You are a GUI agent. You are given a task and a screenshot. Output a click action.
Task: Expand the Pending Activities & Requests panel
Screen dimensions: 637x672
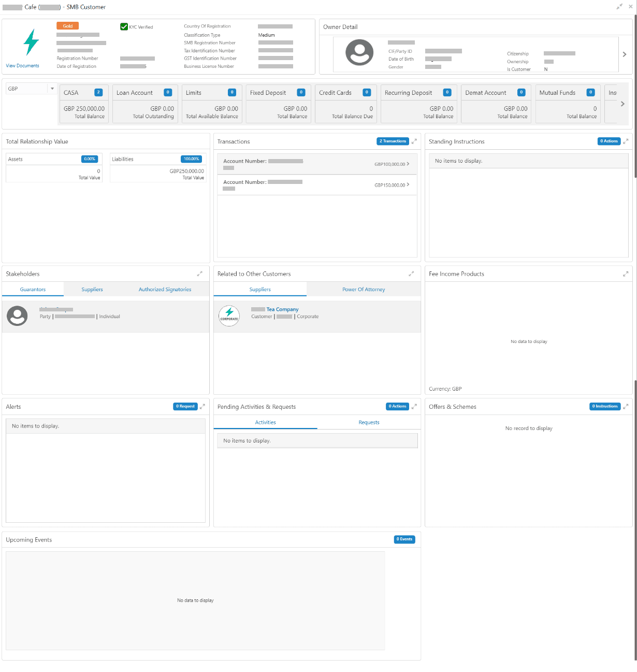[x=414, y=406]
